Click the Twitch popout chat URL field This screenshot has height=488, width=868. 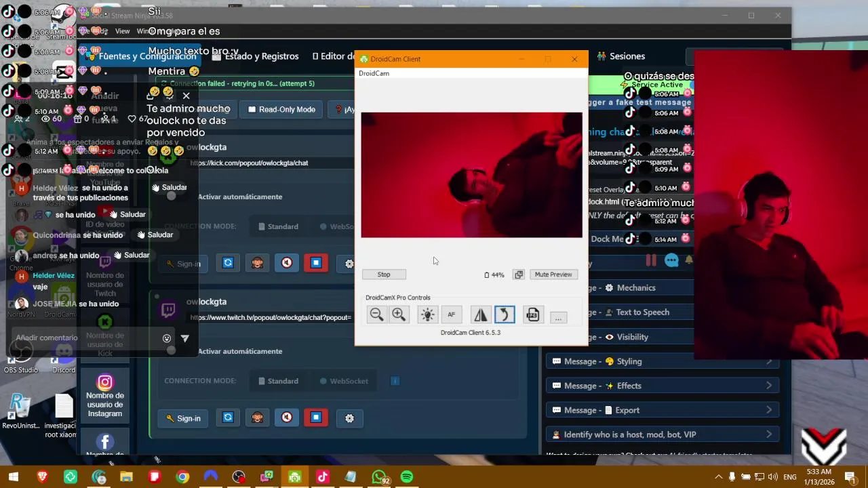271,317
